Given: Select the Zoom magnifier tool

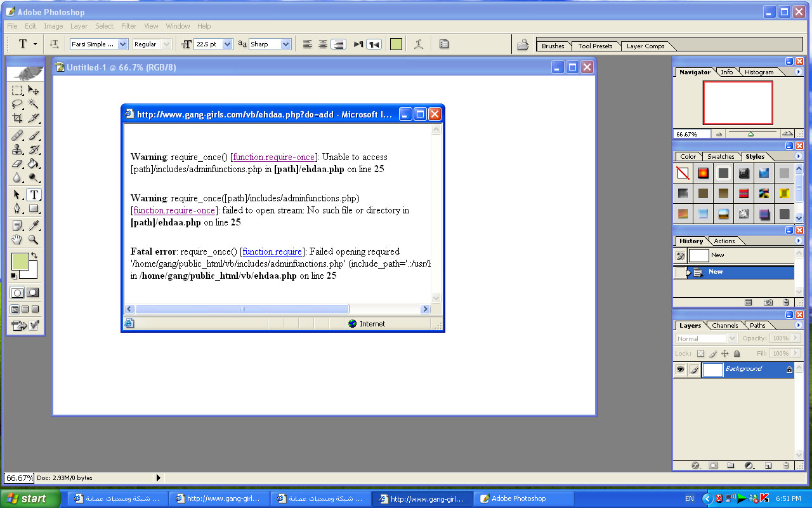Looking at the screenshot, I should tap(34, 239).
